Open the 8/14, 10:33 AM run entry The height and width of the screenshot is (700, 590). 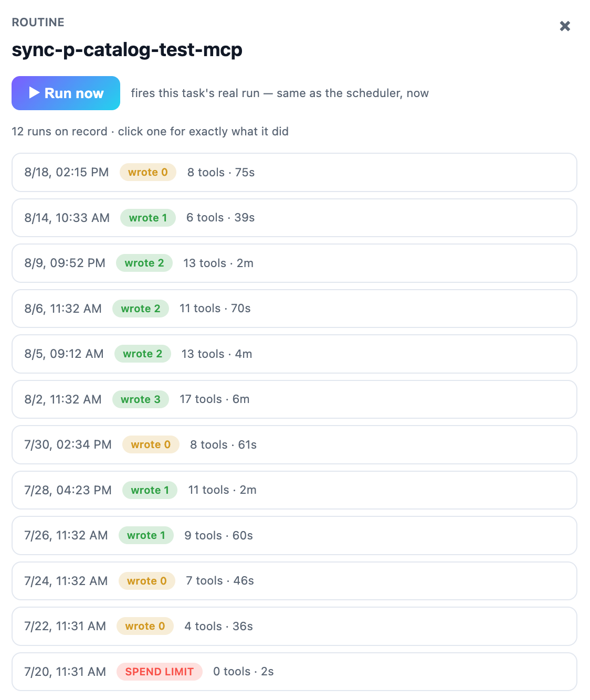(294, 218)
